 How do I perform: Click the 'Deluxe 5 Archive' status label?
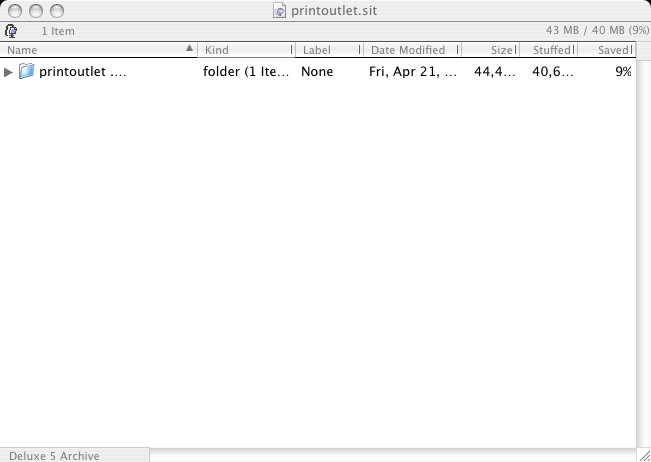click(x=54, y=456)
